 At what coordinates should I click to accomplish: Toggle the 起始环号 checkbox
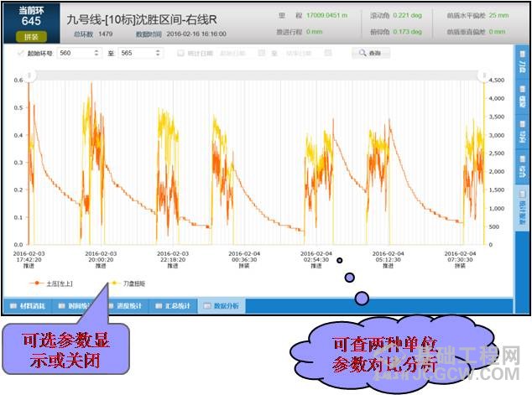pos(21,53)
